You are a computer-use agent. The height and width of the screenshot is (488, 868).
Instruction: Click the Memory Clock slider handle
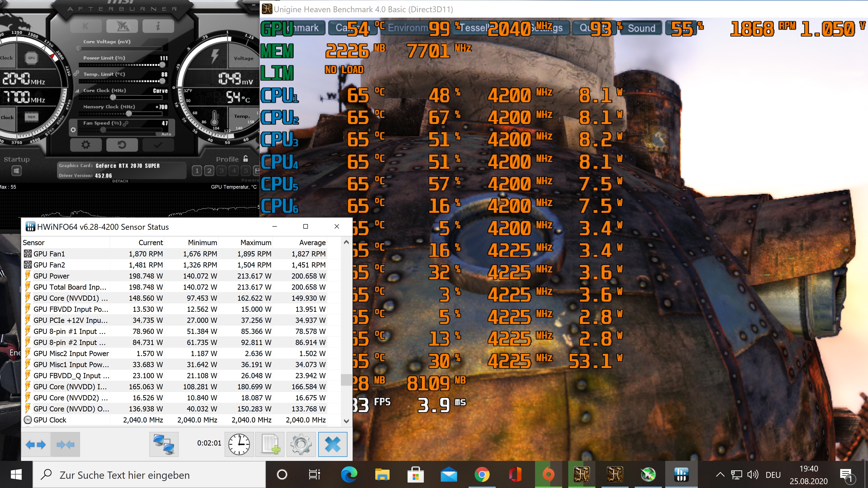tap(129, 113)
